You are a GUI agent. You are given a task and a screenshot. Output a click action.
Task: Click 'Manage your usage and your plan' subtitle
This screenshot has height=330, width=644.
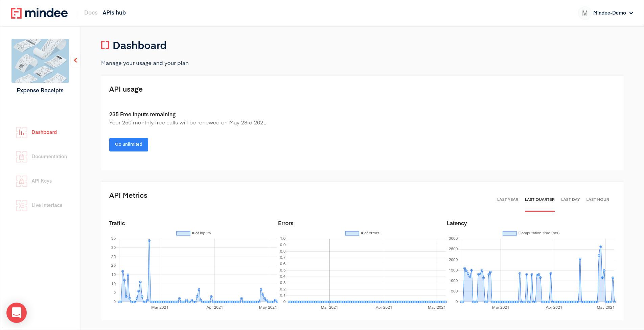coord(145,63)
